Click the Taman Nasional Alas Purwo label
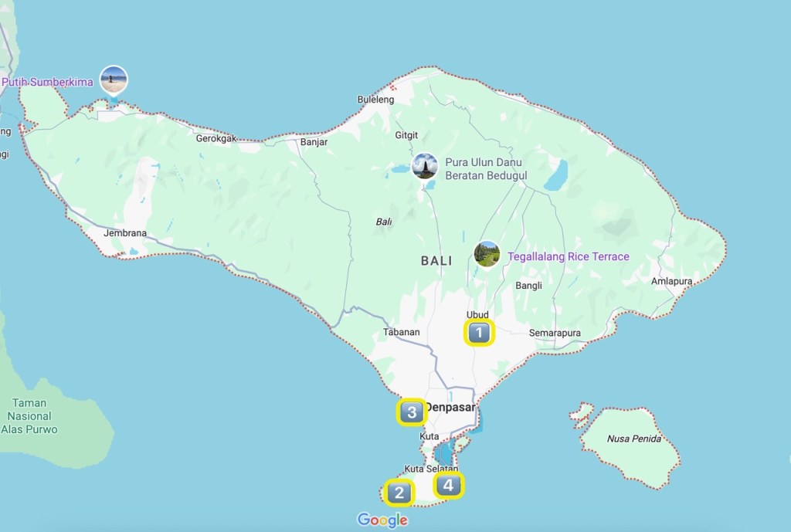The width and height of the screenshot is (791, 532). coord(29,416)
